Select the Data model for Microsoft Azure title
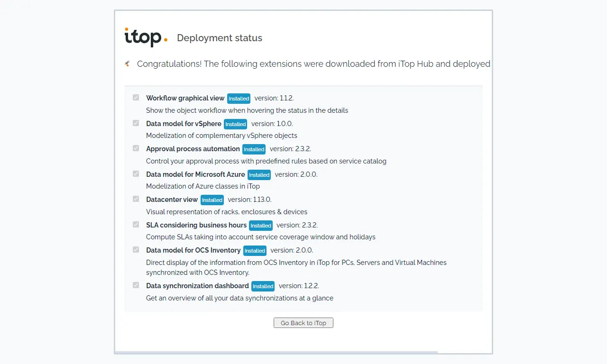607x364 pixels. pyautogui.click(x=195, y=174)
